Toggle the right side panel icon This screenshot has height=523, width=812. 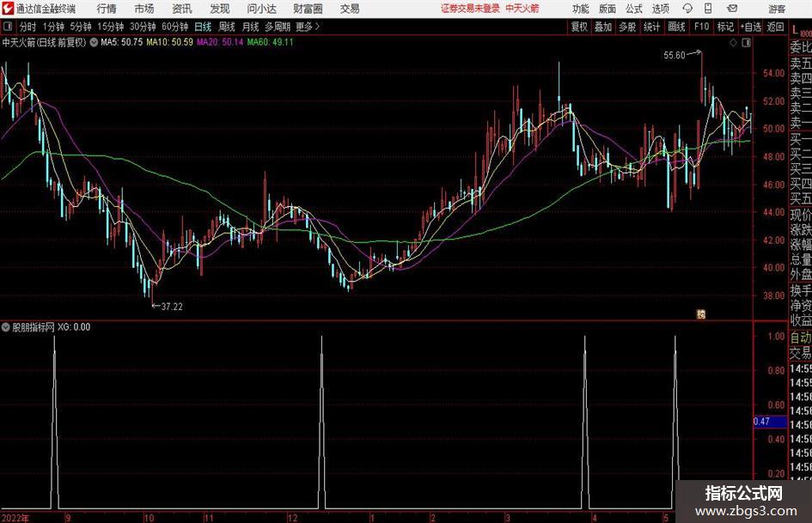pos(746,43)
